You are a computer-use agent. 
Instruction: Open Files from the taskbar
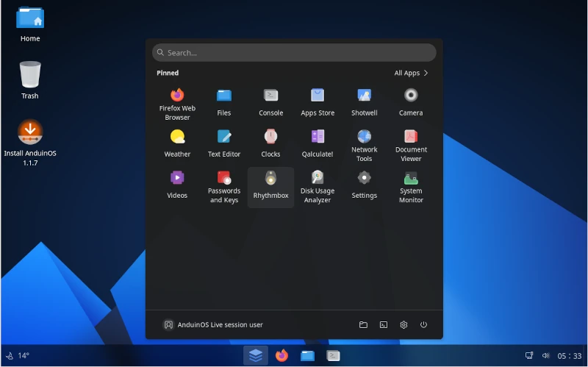[307, 355]
